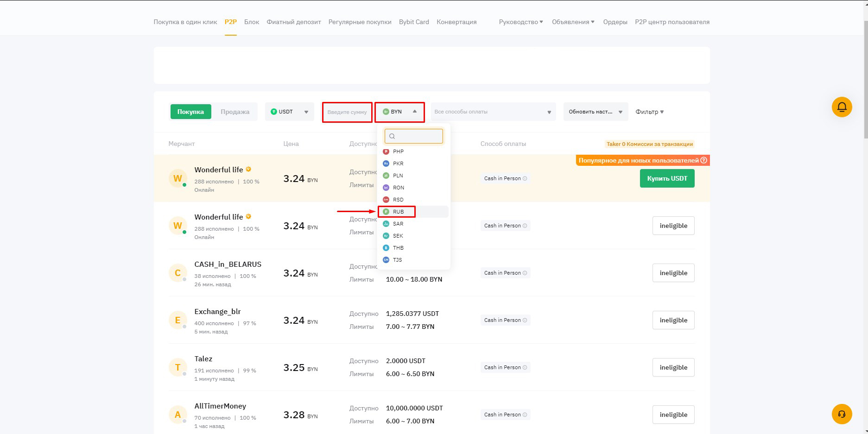Click the verified badge next to first Wonderful life

click(248, 169)
